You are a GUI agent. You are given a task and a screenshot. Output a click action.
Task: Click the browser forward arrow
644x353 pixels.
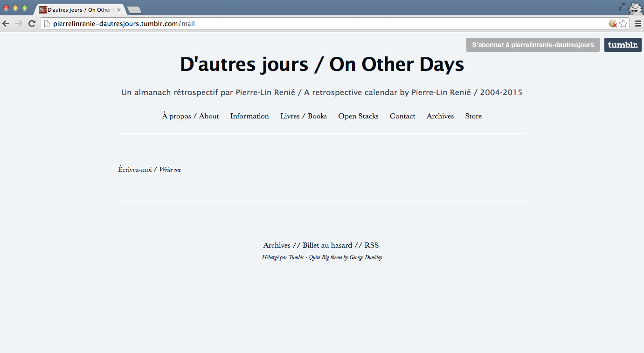[x=19, y=24]
